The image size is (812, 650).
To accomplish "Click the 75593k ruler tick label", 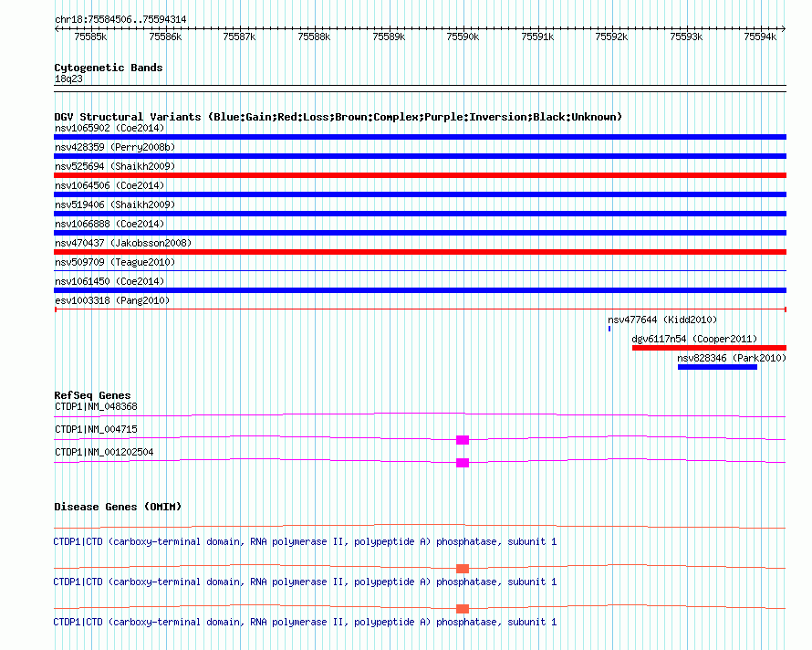I will (686, 37).
